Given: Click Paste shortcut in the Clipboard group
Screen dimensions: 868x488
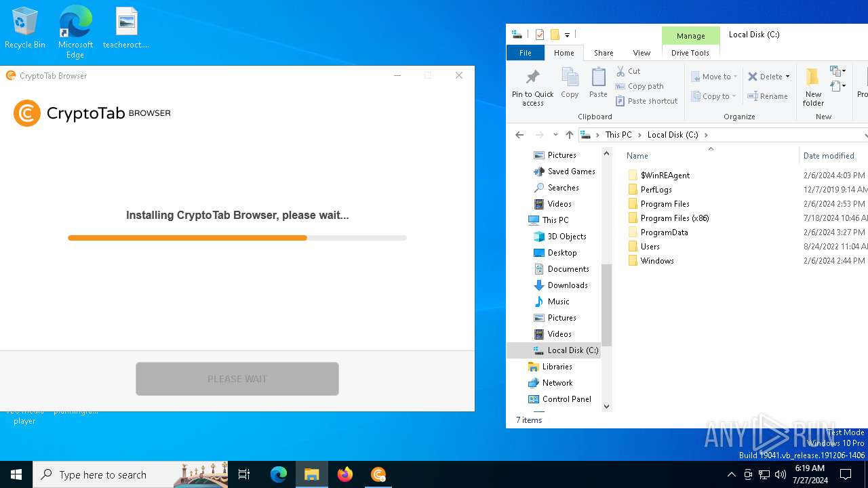Looking at the screenshot, I should (646, 101).
